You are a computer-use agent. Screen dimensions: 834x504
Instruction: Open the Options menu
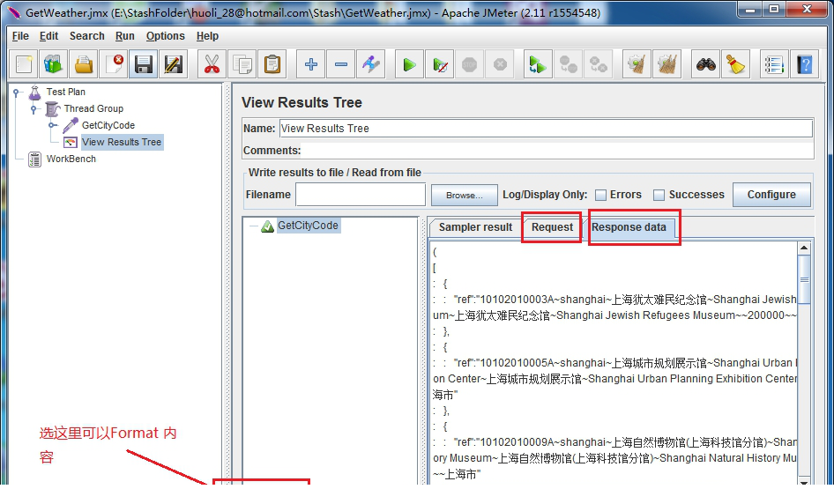166,36
